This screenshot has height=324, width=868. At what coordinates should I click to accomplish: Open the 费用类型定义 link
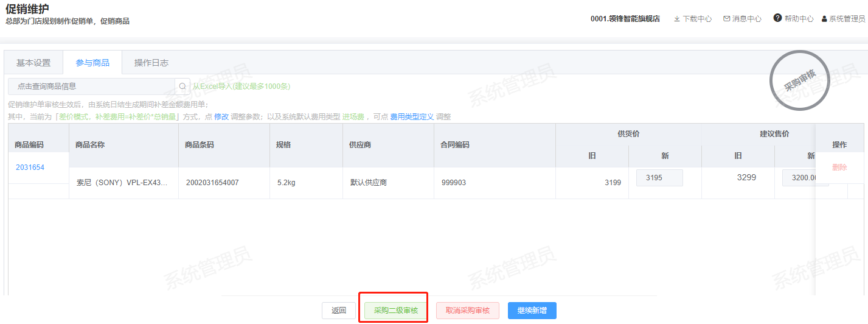(x=412, y=116)
